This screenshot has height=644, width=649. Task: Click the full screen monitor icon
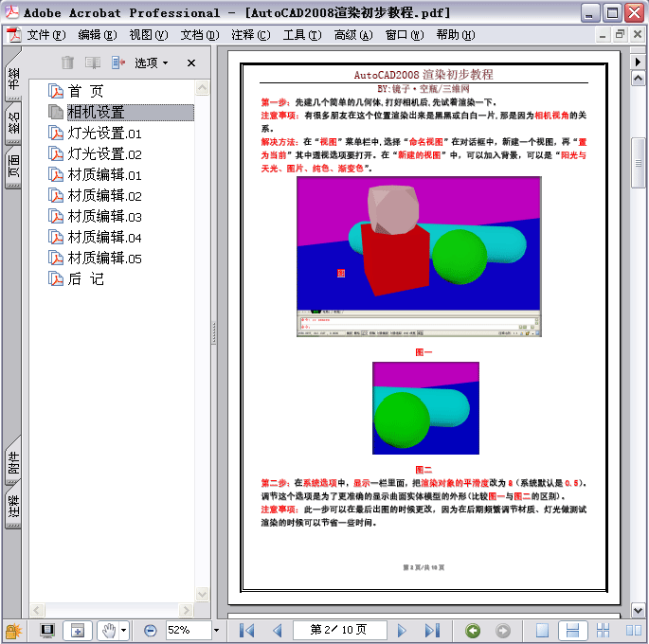pos(46,631)
